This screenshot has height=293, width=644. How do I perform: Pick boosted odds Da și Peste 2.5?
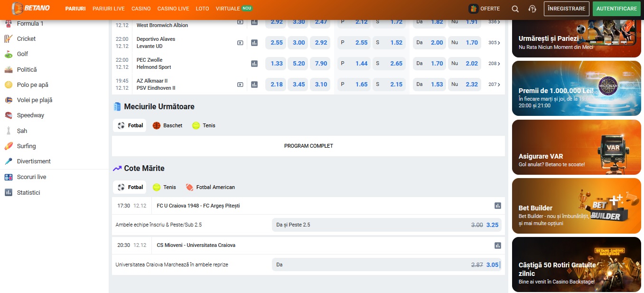click(x=387, y=225)
